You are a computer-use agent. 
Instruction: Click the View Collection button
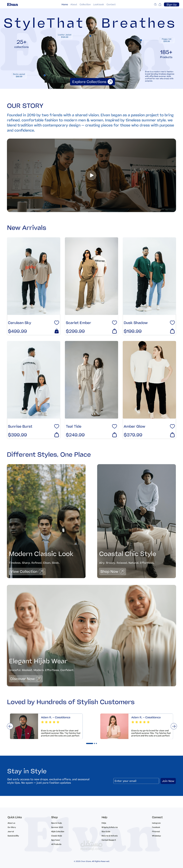pyautogui.click(x=27, y=571)
